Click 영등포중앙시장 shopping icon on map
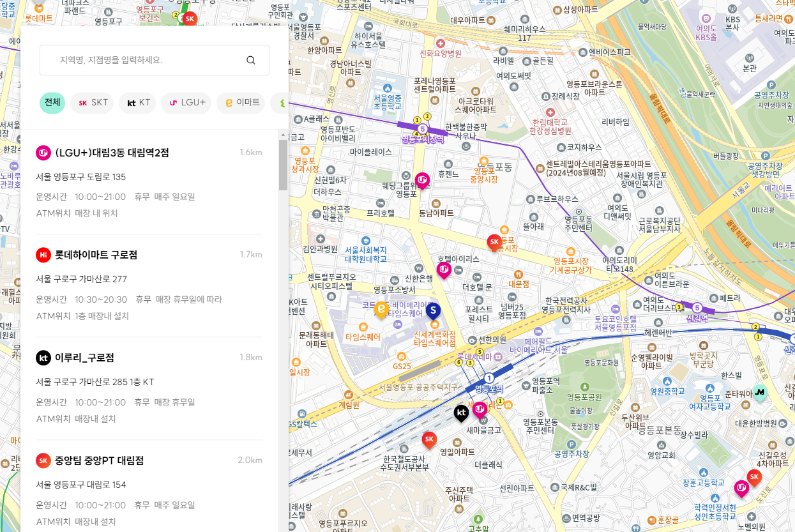This screenshot has width=795, height=532. (x=484, y=161)
